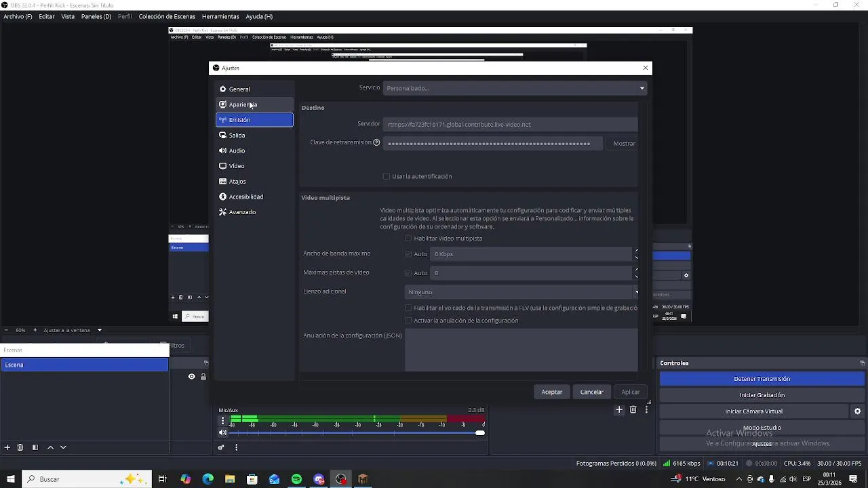Screen dimensions: 868x488
Task: Enable the Habilitar Vídeo multipista checkbox
Action: (408, 239)
